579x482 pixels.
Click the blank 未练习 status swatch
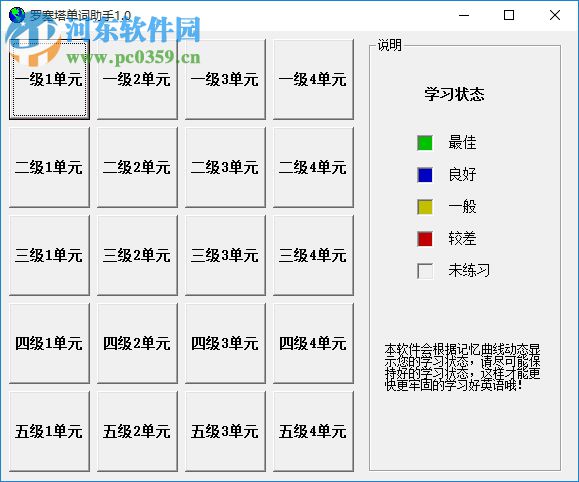[x=425, y=271]
